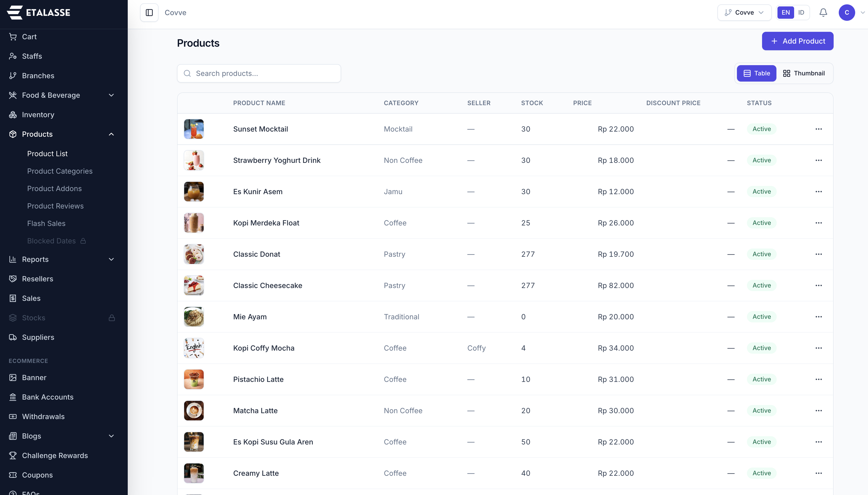Open row actions for Classic Donat
This screenshot has height=495, width=868.
pos(818,254)
